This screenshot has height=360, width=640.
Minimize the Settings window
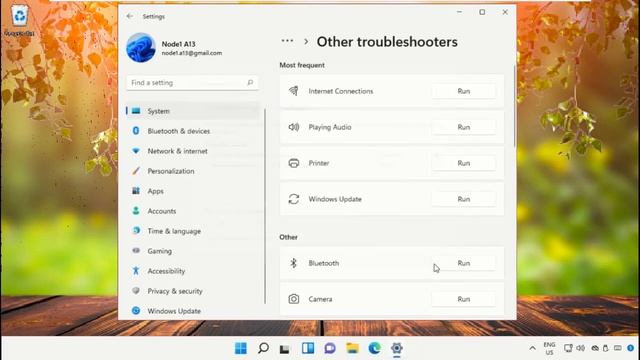[460, 12]
